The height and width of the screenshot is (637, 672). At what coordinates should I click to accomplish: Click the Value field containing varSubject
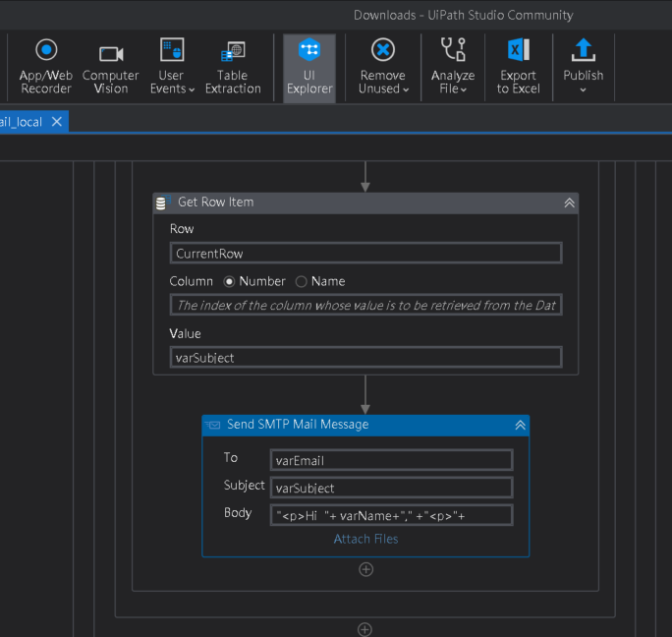[x=366, y=357]
